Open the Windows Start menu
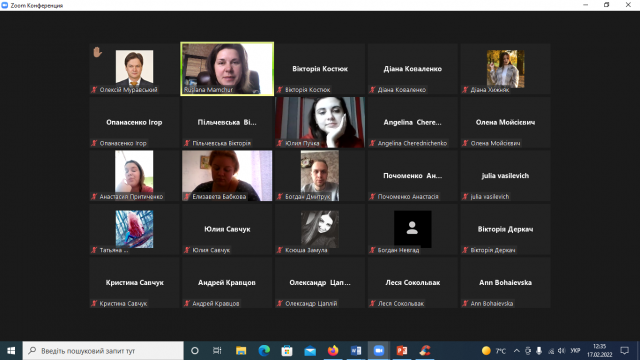Screen dimensions: 640x360 pos(11,351)
